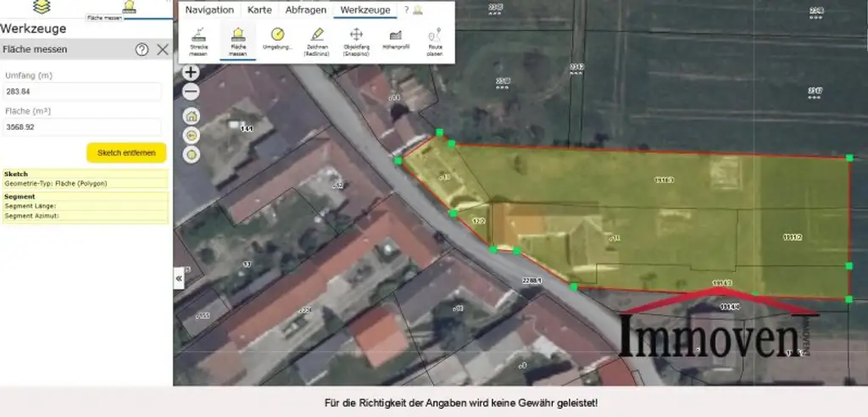Screen dimensions: 868x417
Task: Click the locate position round button
Action: 192,154
